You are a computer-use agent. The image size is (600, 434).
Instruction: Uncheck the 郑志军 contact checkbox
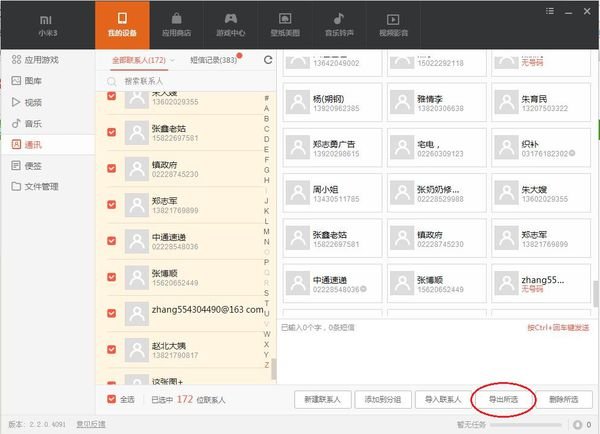[112, 204]
